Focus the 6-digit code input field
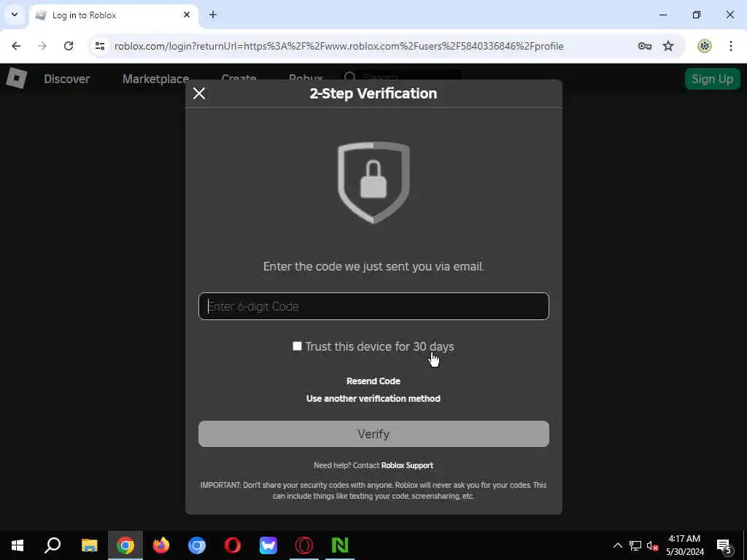Viewport: 747px width, 560px height. click(x=373, y=306)
